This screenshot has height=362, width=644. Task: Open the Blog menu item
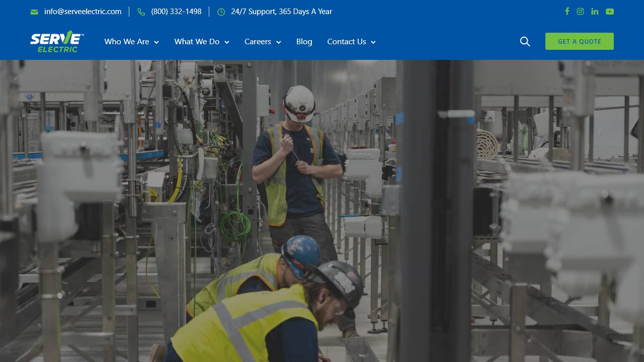(x=304, y=42)
